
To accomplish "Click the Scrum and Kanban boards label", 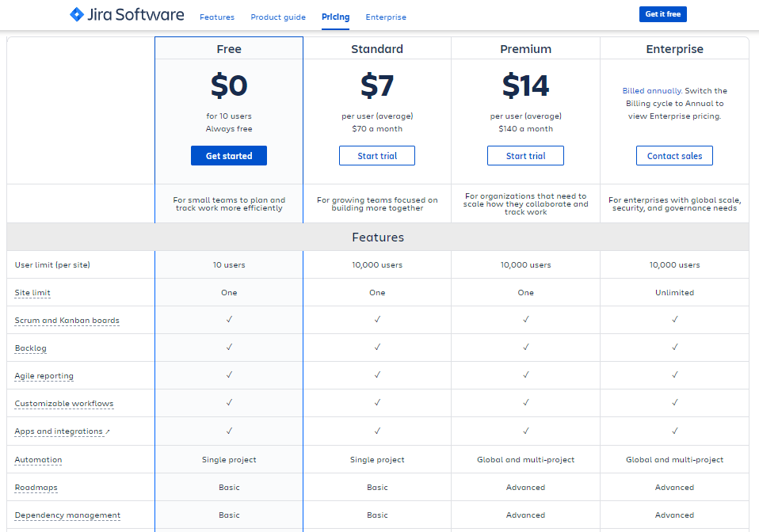I will pyautogui.click(x=67, y=320).
